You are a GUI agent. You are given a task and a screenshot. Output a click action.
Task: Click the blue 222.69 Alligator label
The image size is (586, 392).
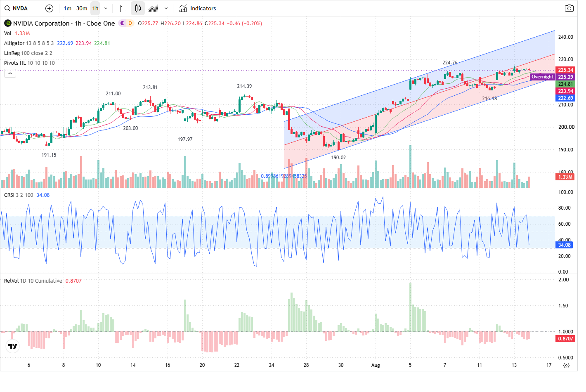click(565, 98)
